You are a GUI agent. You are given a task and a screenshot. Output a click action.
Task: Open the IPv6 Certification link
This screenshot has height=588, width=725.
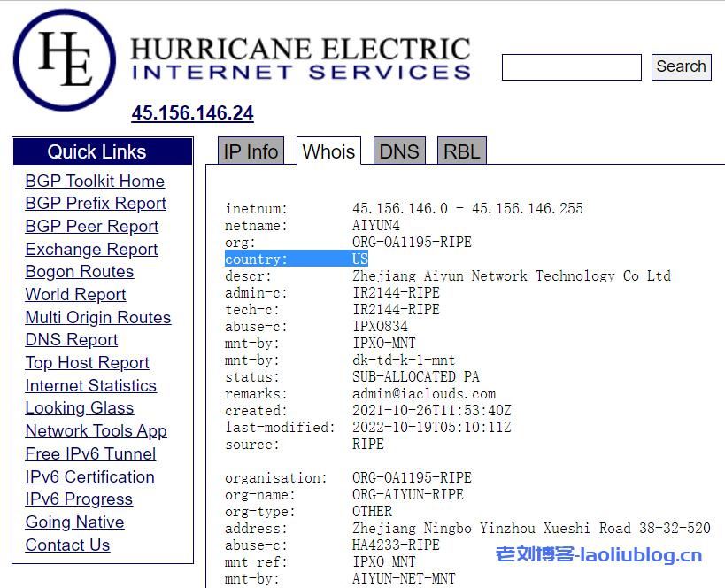coord(89,477)
